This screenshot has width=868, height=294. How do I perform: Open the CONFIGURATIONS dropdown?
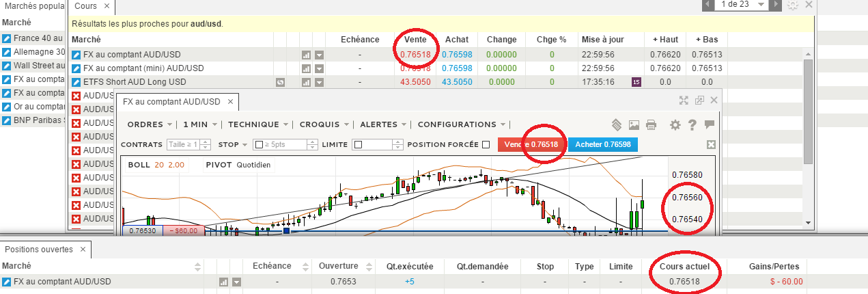tap(462, 124)
